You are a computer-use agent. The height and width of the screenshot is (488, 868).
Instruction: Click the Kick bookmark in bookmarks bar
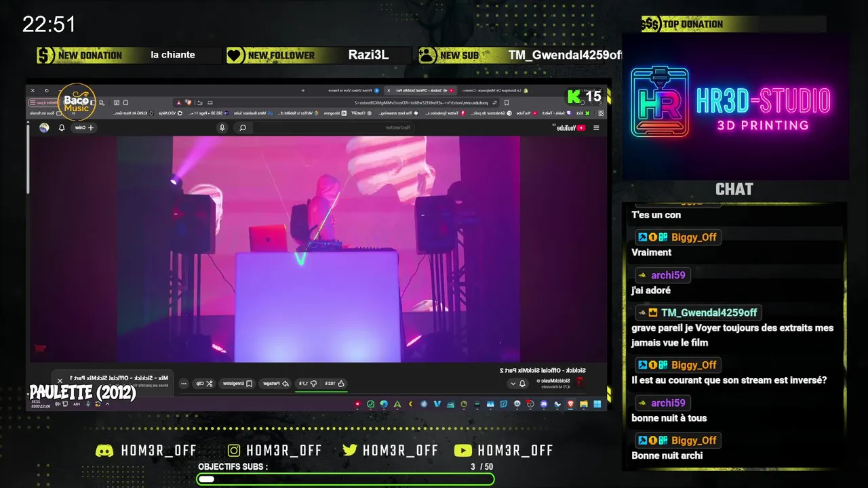click(583, 113)
